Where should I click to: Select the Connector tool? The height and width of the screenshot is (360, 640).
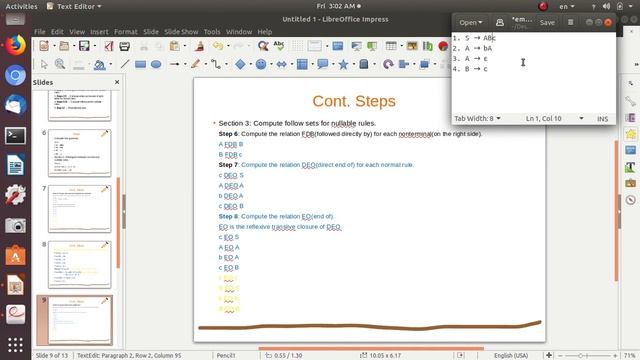click(216, 64)
